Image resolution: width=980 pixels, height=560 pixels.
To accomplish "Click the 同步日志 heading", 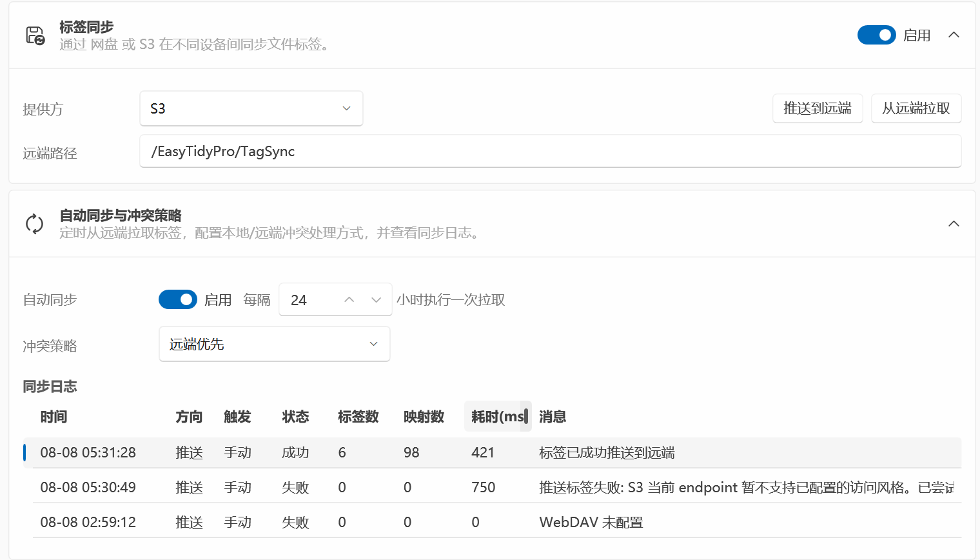I will 50,386.
